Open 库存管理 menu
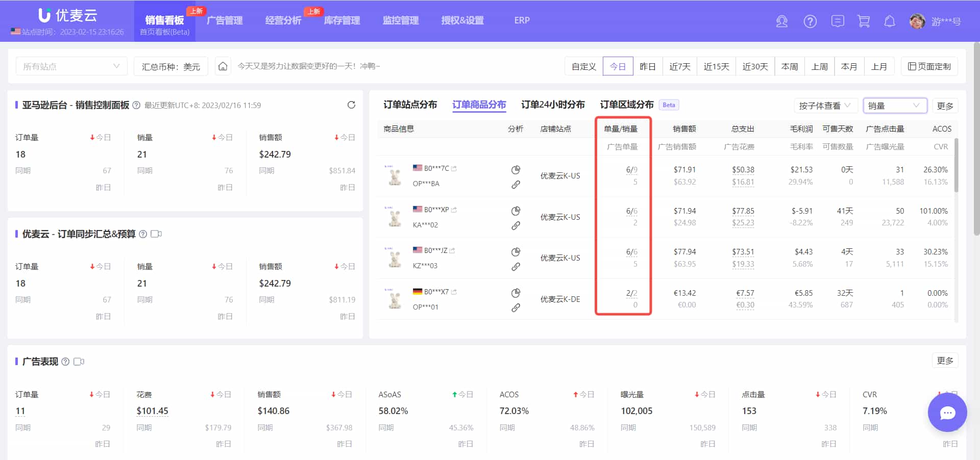 tap(342, 20)
